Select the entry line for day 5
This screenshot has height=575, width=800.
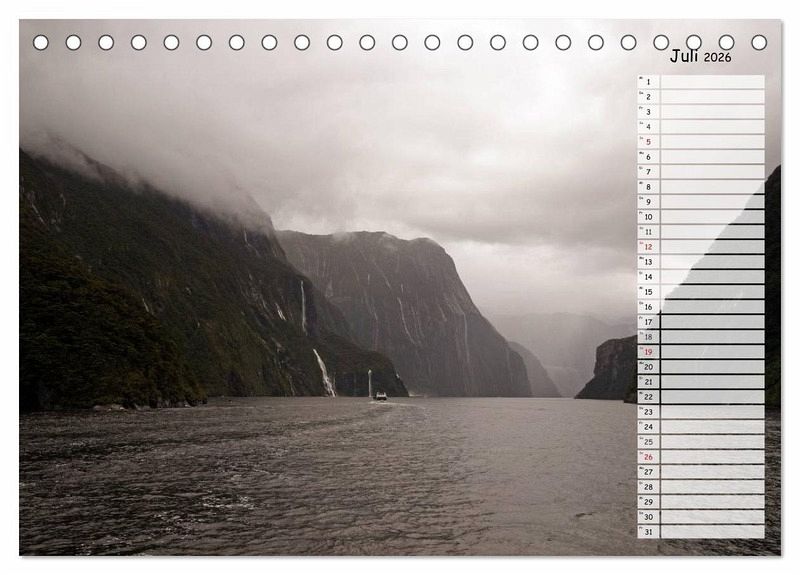pos(712,142)
